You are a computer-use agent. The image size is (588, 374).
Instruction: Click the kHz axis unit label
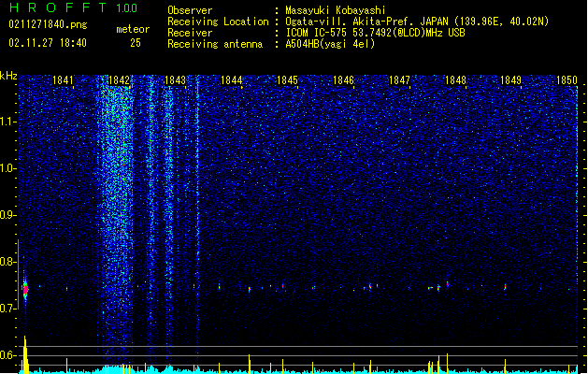click(x=8, y=76)
